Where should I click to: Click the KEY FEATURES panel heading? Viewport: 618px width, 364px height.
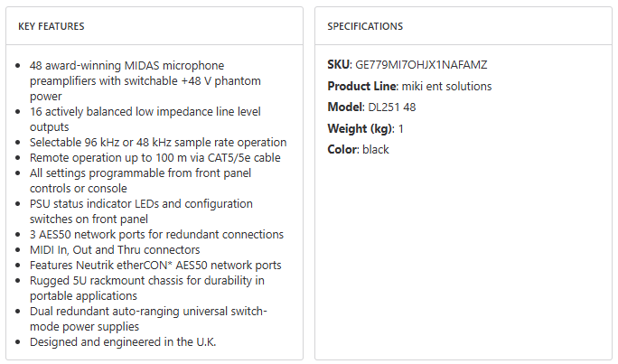[51, 26]
